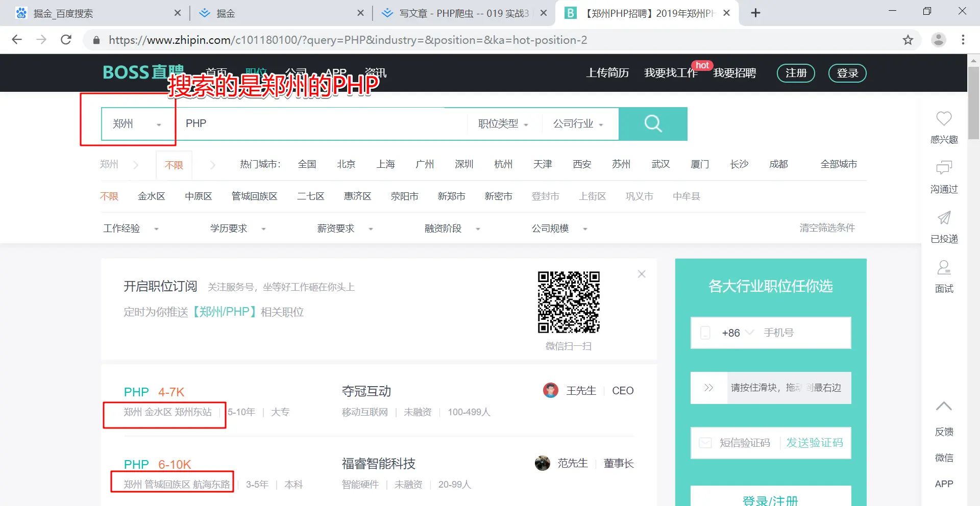Select 上海 from hot cities

(385, 164)
